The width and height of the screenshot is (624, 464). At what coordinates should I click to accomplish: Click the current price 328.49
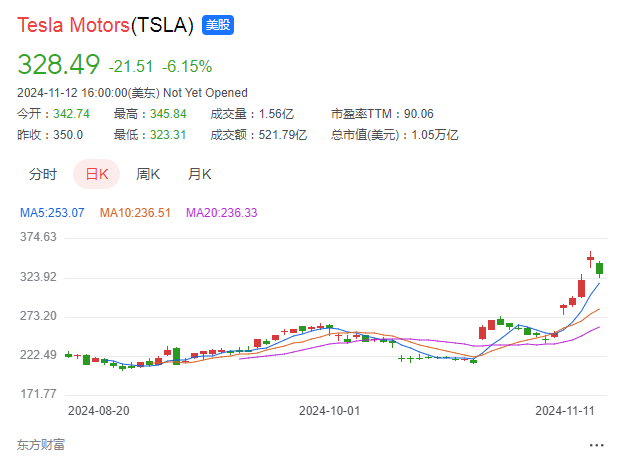point(58,65)
